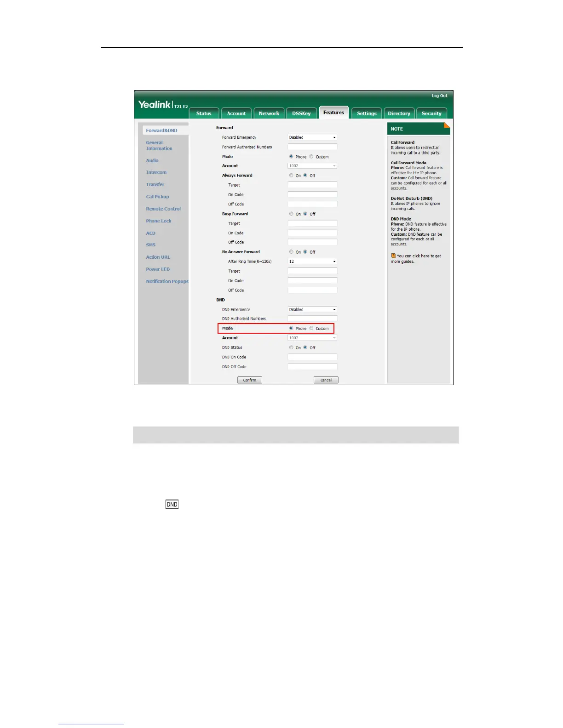Viewport: 563px width, 728px height.
Task: Expand the DND Account dropdown
Action: (312, 338)
